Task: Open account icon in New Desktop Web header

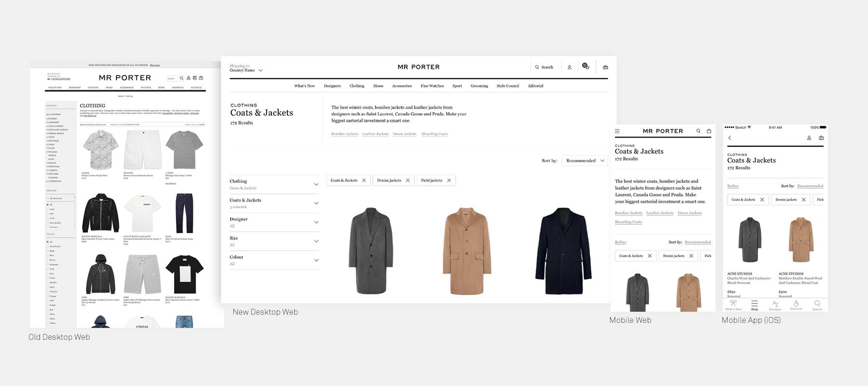Action: (570, 67)
